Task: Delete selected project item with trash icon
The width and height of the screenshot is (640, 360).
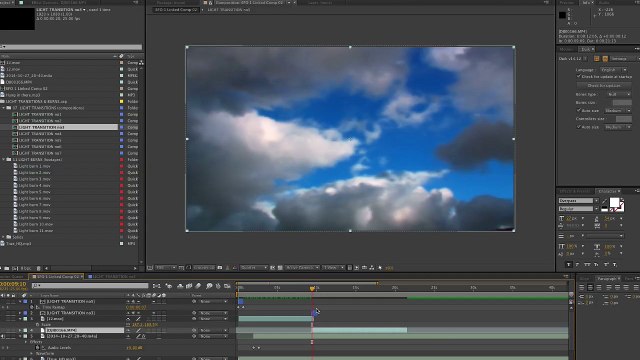Action: point(39,268)
